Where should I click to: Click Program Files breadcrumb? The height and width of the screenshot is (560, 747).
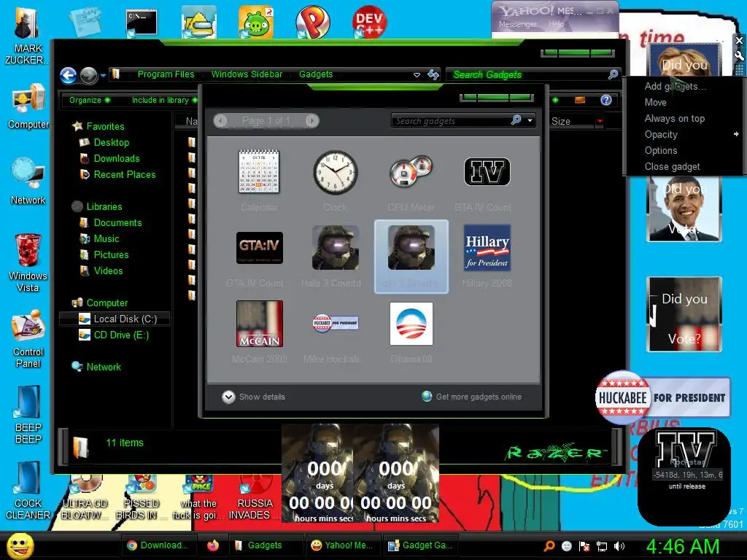[166, 74]
